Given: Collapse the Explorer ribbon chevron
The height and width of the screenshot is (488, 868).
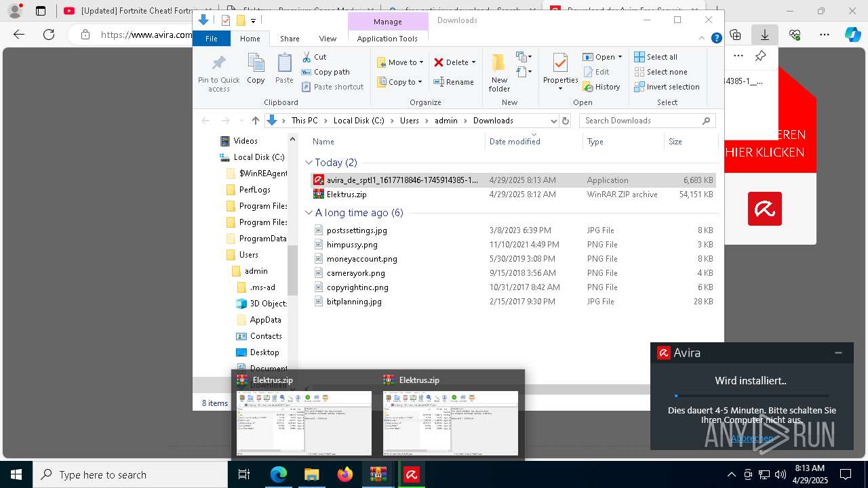Looking at the screenshot, I should [703, 39].
